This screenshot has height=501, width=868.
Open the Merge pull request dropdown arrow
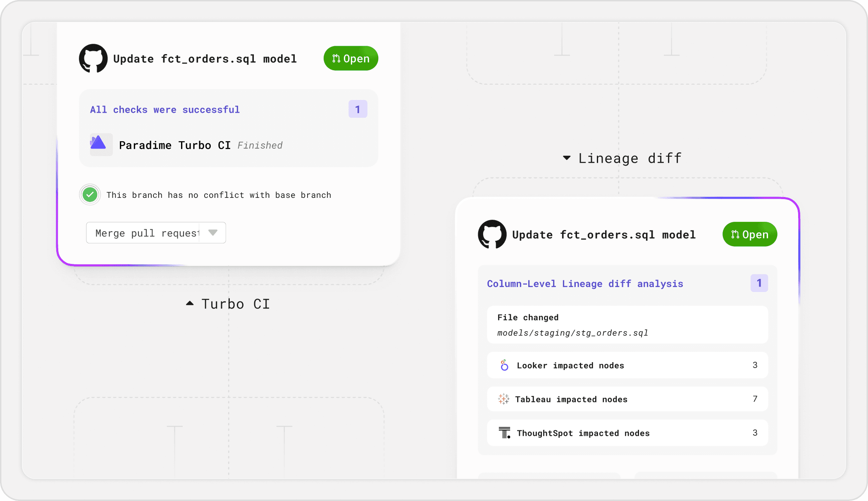213,233
